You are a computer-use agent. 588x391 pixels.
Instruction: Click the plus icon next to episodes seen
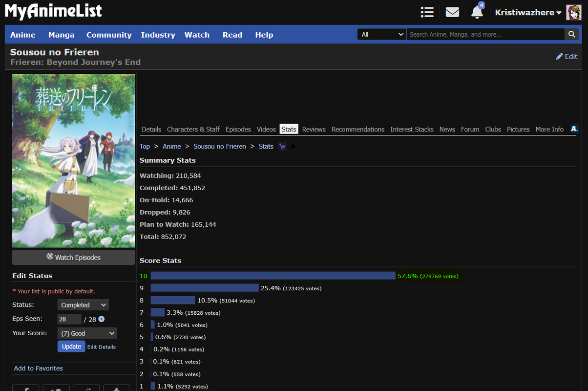point(101,319)
